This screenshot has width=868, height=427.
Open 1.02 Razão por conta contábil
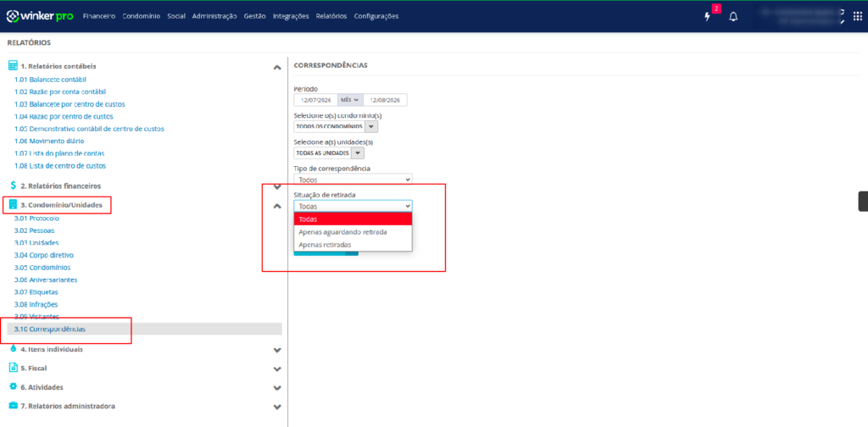pyautogui.click(x=60, y=91)
